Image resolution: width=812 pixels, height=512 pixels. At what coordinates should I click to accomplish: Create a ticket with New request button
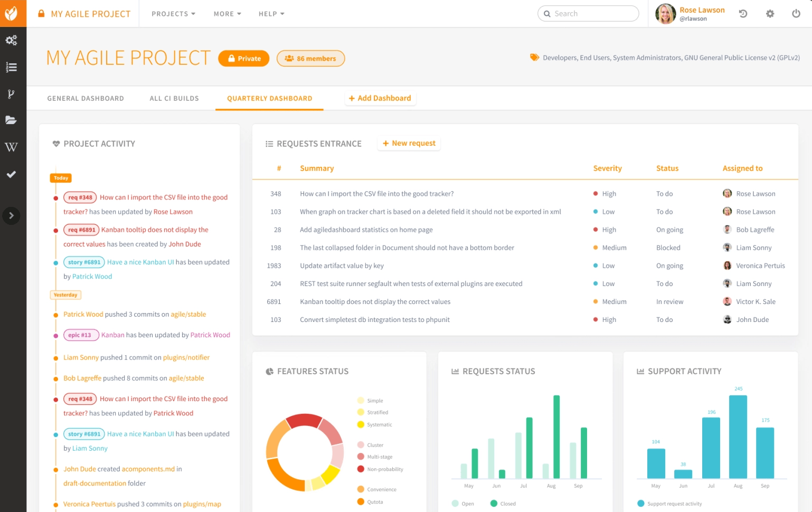click(408, 143)
